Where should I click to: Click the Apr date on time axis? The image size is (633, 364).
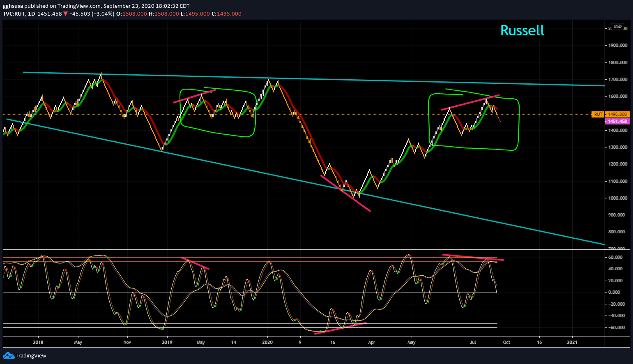coord(372,342)
